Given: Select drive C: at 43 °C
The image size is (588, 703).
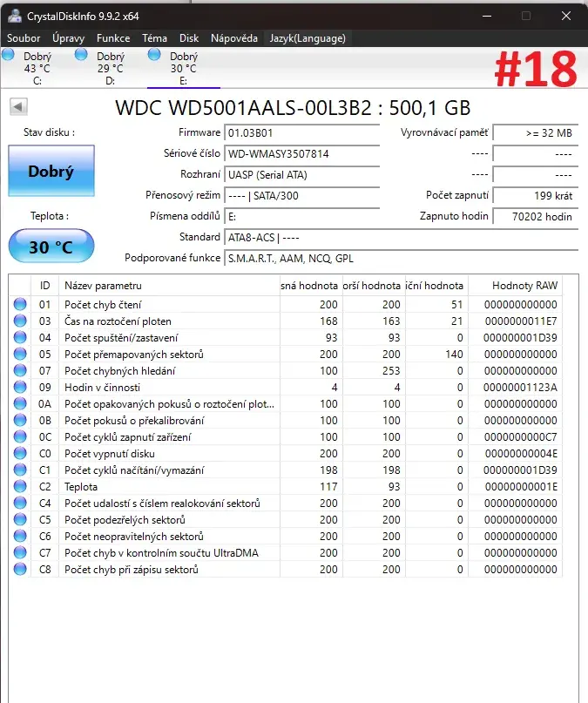Looking at the screenshot, I should pyautogui.click(x=37, y=68).
